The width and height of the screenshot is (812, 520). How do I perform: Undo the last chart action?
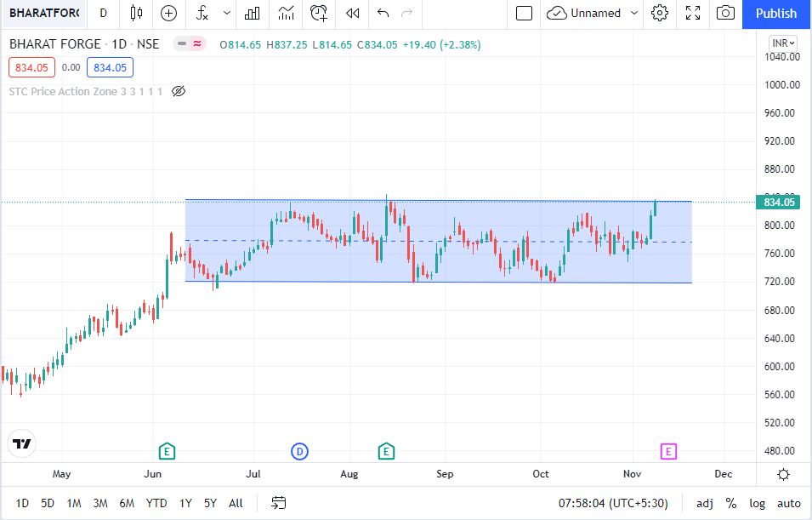(x=383, y=13)
